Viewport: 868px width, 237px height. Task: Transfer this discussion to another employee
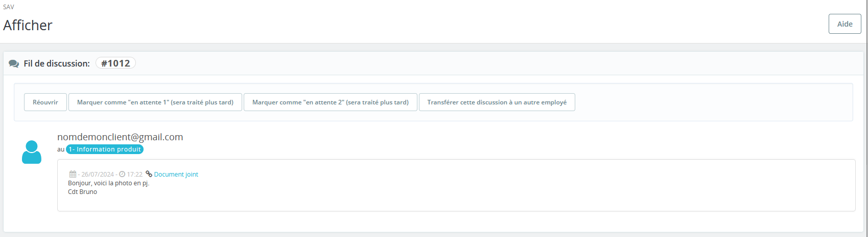pyautogui.click(x=497, y=102)
